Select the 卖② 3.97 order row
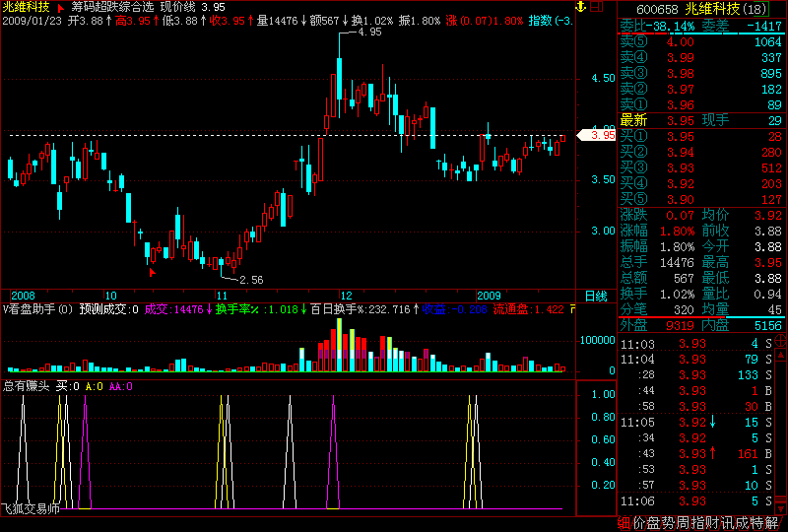Viewport: 788px width, 532px height. [x=701, y=89]
